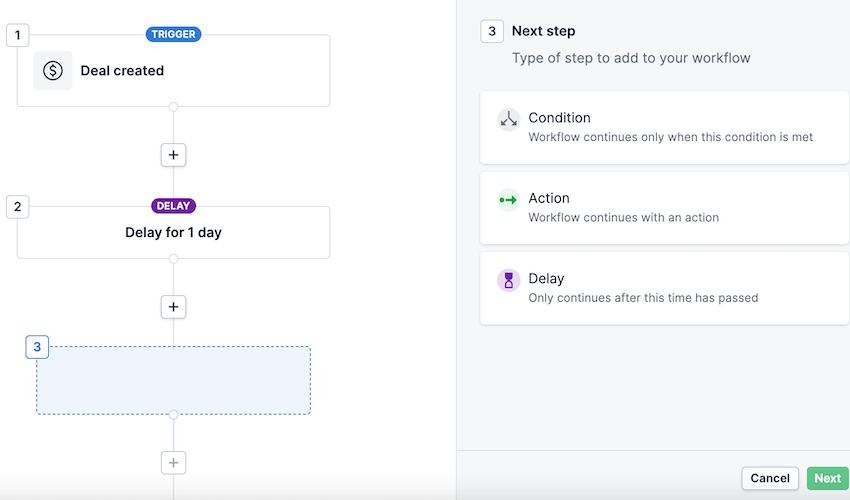The height and width of the screenshot is (500, 850).
Task: Click the purple Delay hourglass icon
Action: pyautogui.click(x=509, y=281)
